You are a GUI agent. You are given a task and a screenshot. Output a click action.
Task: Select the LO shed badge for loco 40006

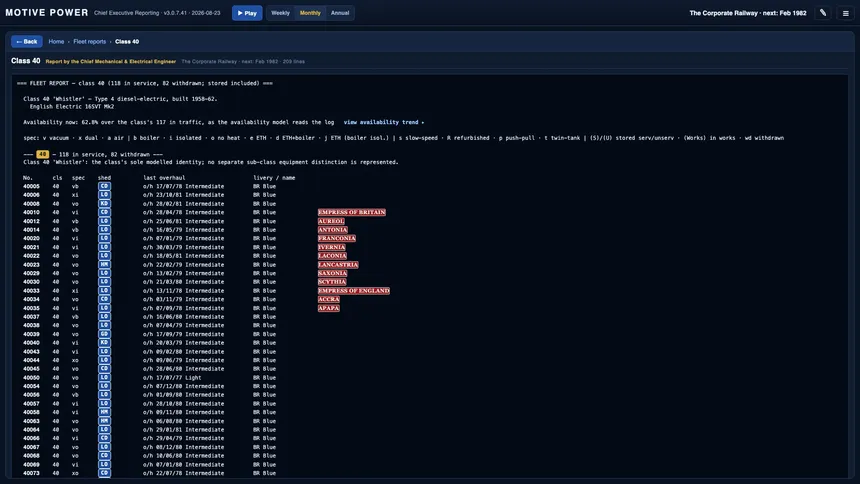tap(104, 195)
